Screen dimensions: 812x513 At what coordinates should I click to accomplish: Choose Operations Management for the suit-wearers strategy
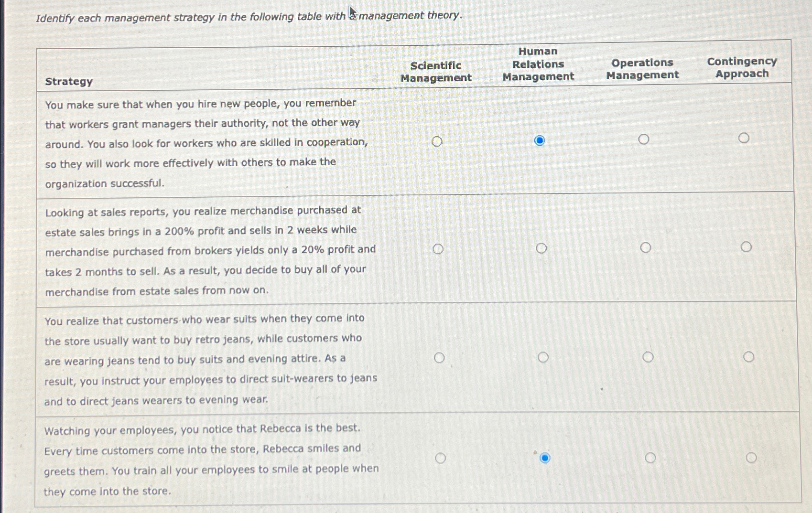pyautogui.click(x=649, y=356)
